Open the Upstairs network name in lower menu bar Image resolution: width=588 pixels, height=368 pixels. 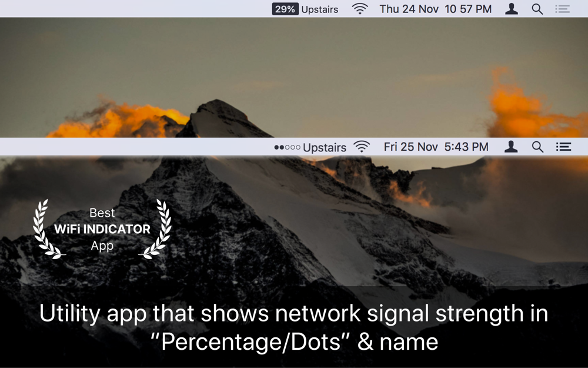pyautogui.click(x=325, y=148)
